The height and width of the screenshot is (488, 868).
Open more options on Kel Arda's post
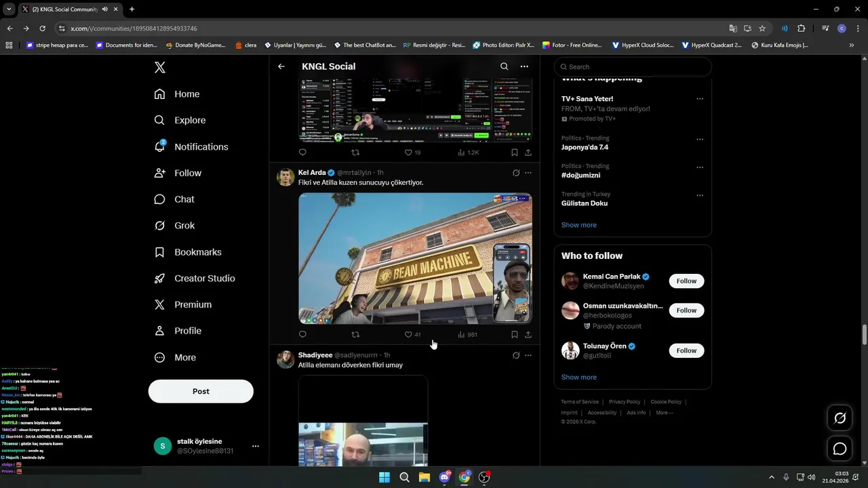[528, 173]
